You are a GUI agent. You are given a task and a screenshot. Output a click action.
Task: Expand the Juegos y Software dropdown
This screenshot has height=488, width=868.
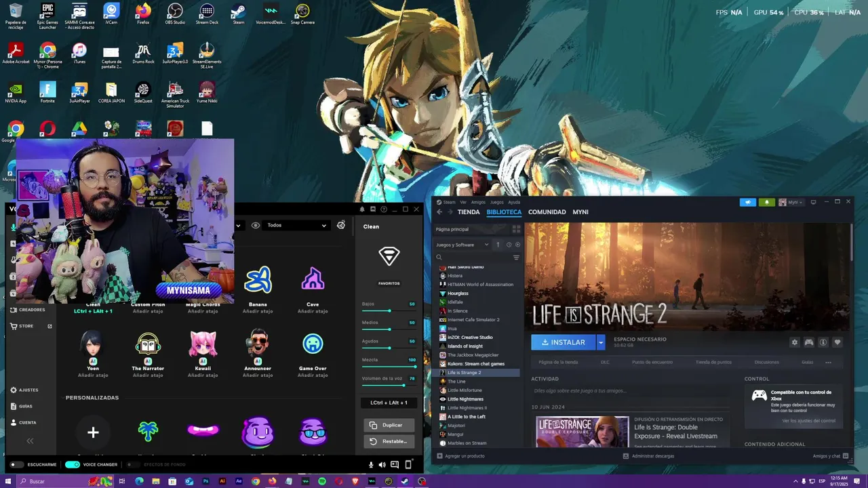point(462,245)
